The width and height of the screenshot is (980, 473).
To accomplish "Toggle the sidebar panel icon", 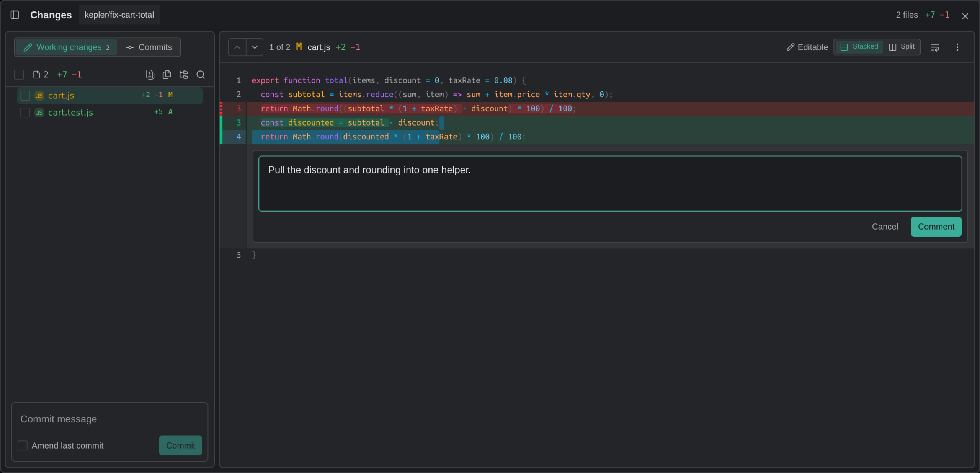I will (x=15, y=15).
